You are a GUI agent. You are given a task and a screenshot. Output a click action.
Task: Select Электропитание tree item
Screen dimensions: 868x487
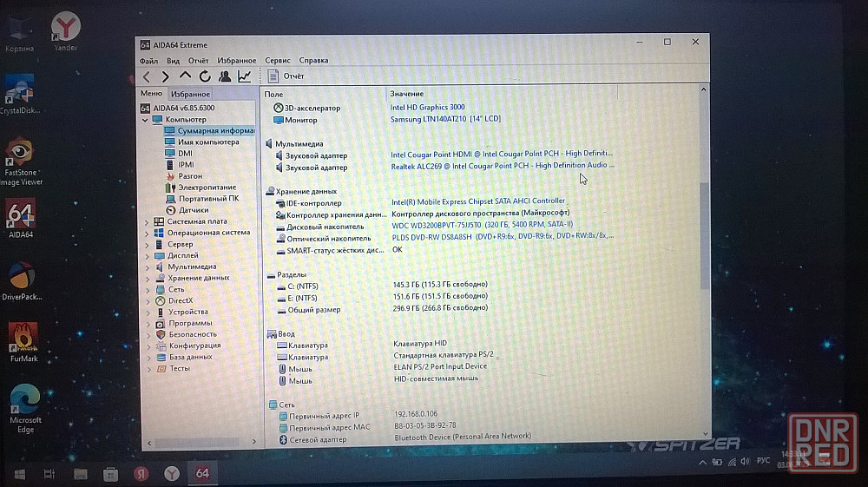pyautogui.click(x=201, y=188)
